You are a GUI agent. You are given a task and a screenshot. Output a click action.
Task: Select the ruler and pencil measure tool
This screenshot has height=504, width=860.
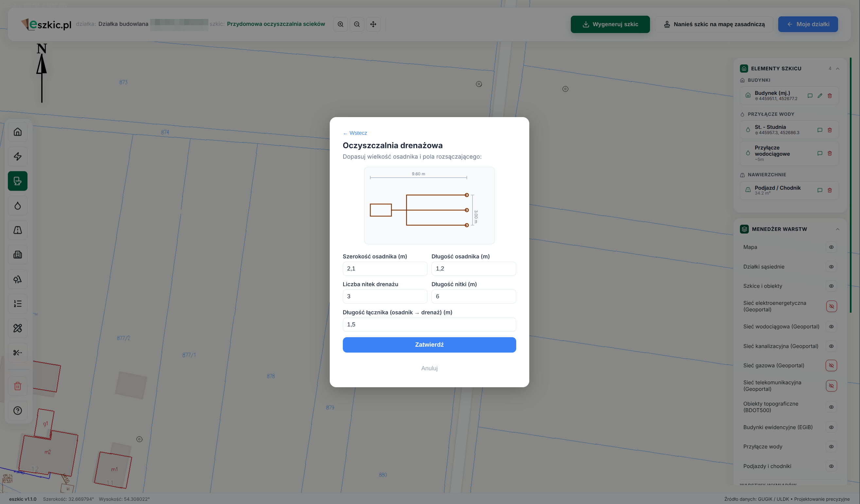18,328
